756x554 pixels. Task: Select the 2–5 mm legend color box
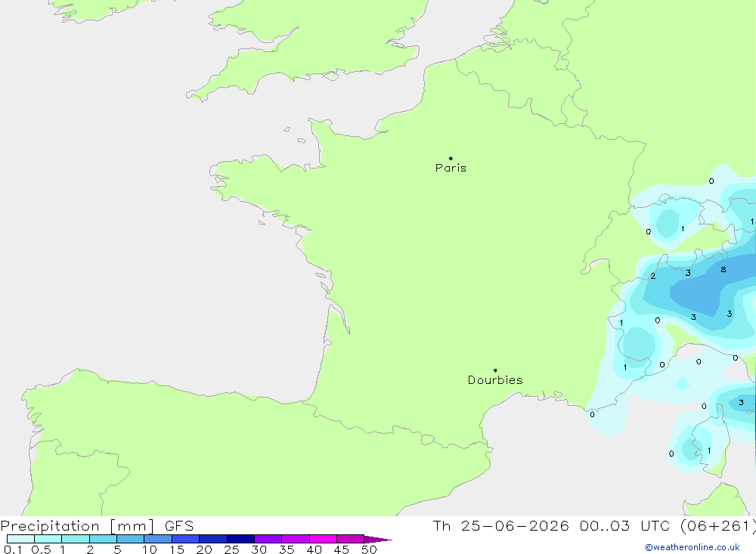pyautogui.click(x=103, y=539)
